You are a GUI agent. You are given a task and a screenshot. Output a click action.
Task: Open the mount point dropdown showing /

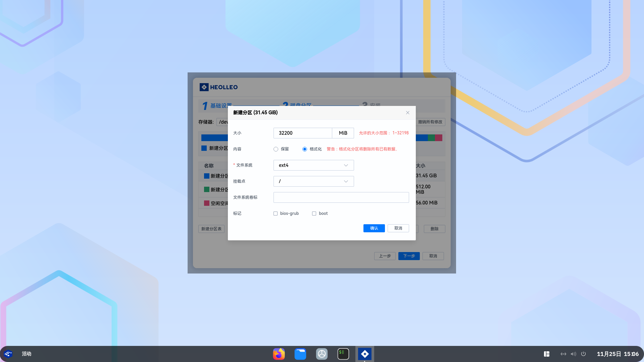(x=314, y=181)
